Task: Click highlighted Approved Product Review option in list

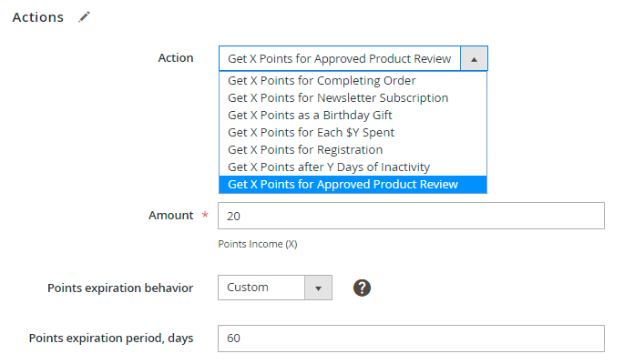Action: (343, 185)
